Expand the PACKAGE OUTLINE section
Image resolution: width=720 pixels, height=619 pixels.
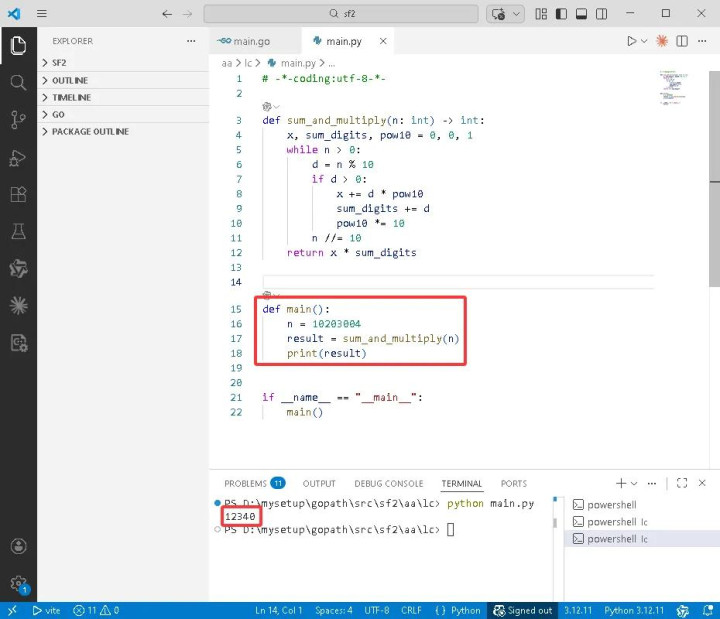[90, 131]
